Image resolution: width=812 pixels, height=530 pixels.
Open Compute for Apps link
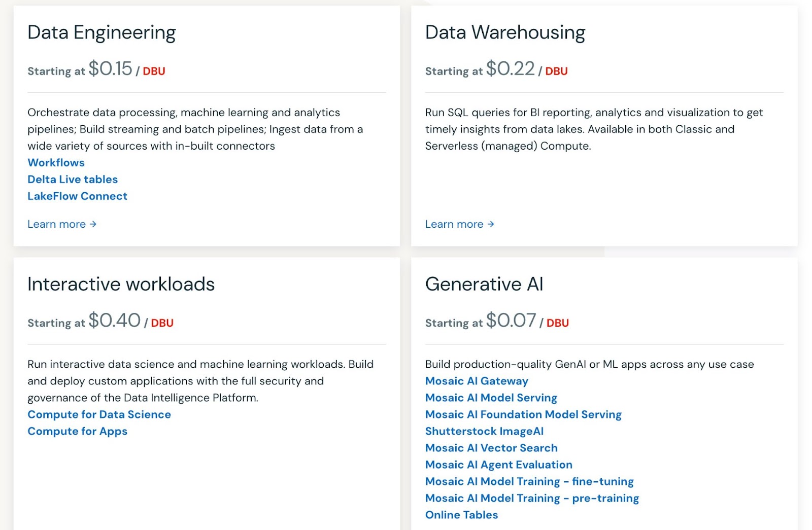pyautogui.click(x=77, y=432)
